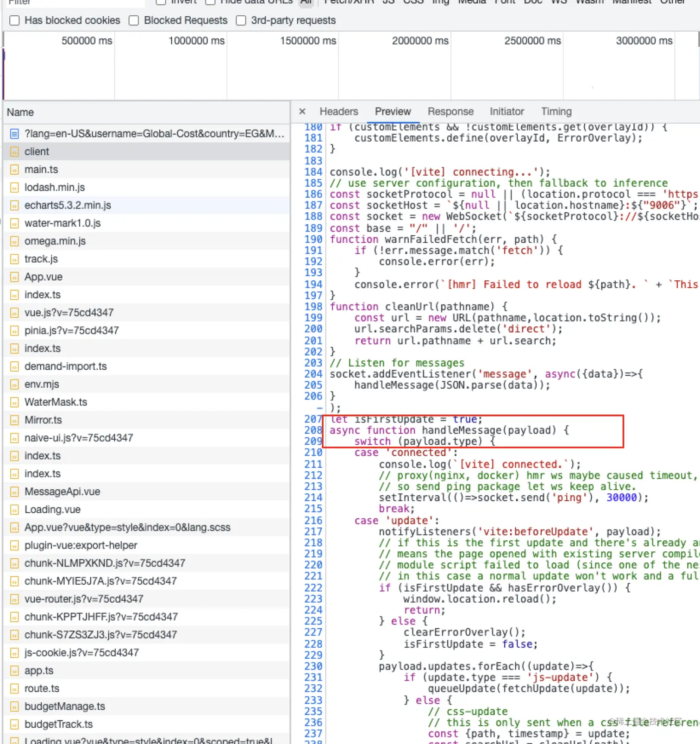The image size is (700, 744).
Task: Click the document icon of the ?lang=en-US request
Action: (14, 134)
